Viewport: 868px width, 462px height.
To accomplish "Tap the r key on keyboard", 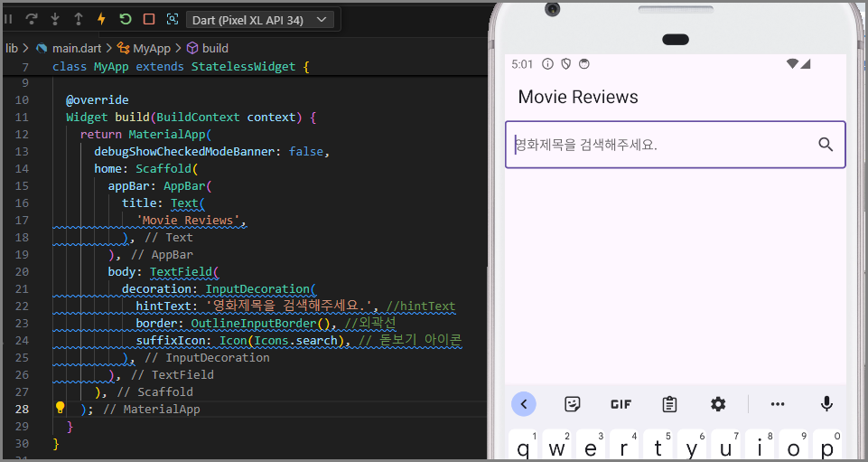I will pyautogui.click(x=624, y=445).
